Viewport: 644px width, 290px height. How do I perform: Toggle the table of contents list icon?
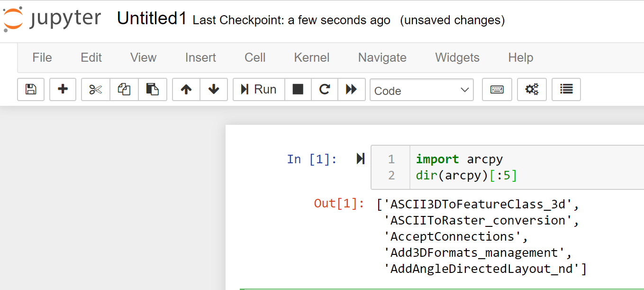click(x=566, y=89)
